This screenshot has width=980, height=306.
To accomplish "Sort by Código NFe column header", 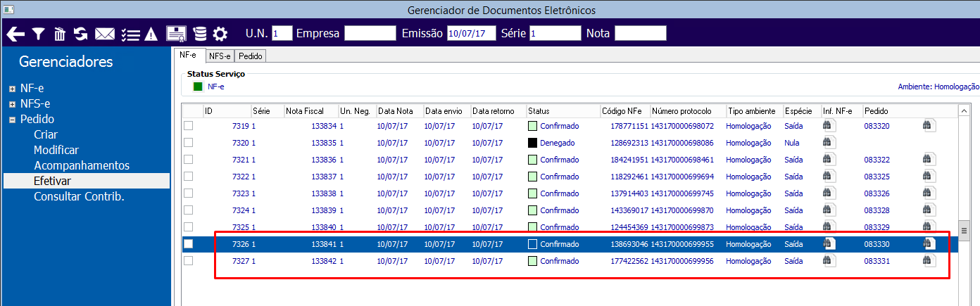I will [x=624, y=111].
